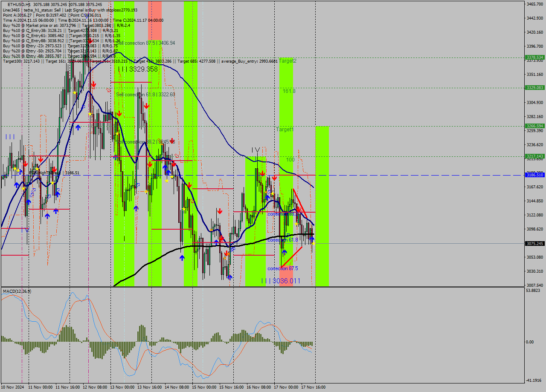Click the 'Sell correction 87.5 | 3406.94' label
Image resolution: width=546 pixels, height=392 pixels.
tap(146, 43)
